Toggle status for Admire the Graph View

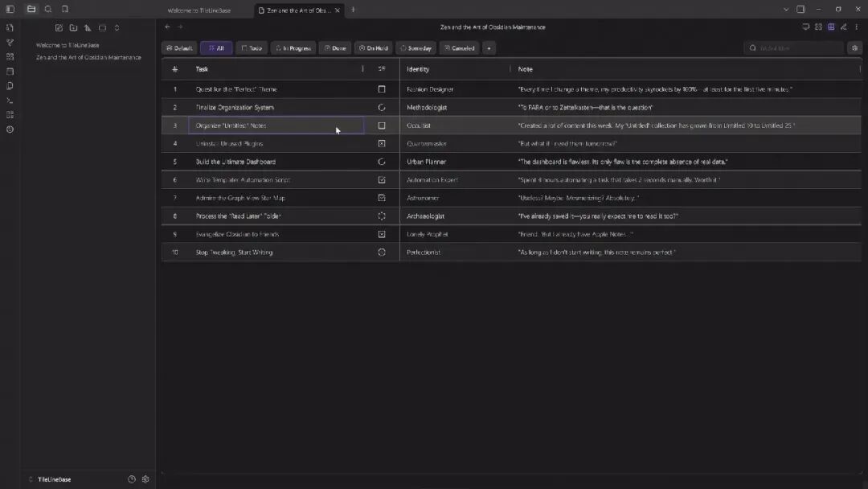pos(382,198)
